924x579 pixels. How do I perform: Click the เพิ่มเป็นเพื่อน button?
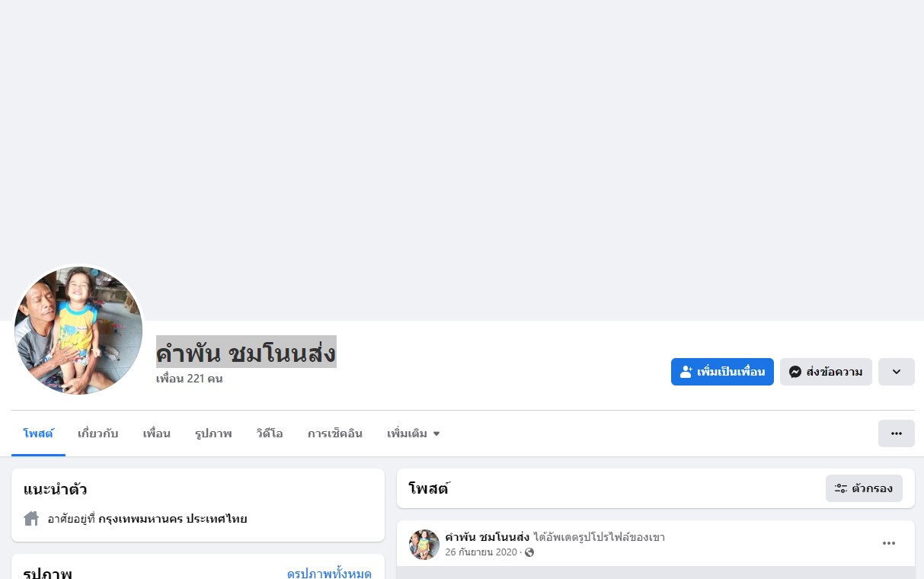click(722, 372)
